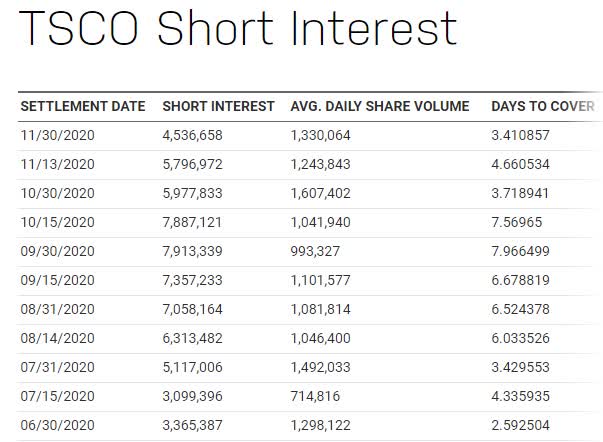Screen dimensions: 603x442
Task: Click the Avg. Daily Share Volume header
Action: click(380, 106)
